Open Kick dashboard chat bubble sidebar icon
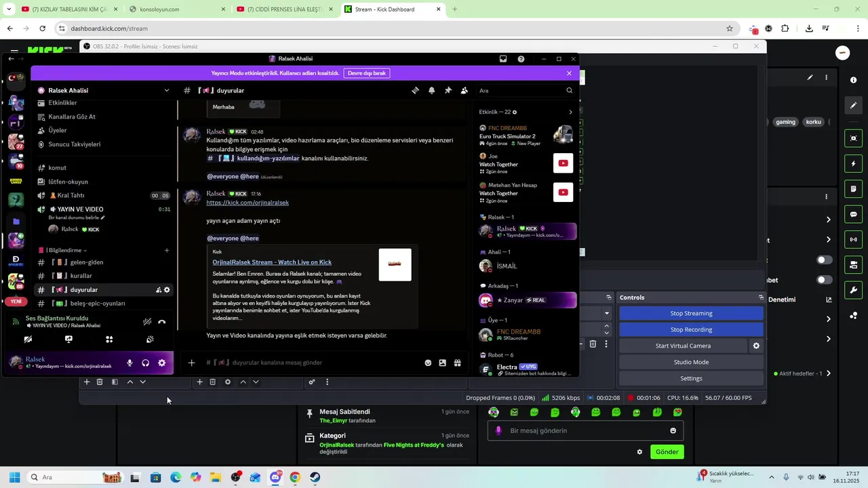 pos(853,214)
